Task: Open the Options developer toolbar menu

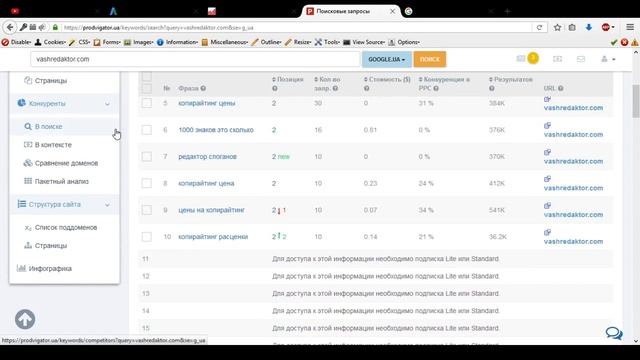Action: [404, 42]
